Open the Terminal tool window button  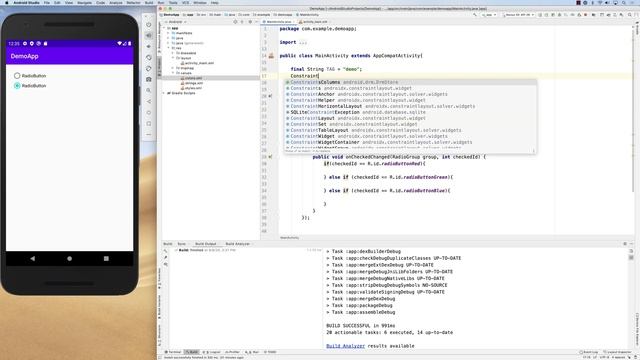point(173,352)
